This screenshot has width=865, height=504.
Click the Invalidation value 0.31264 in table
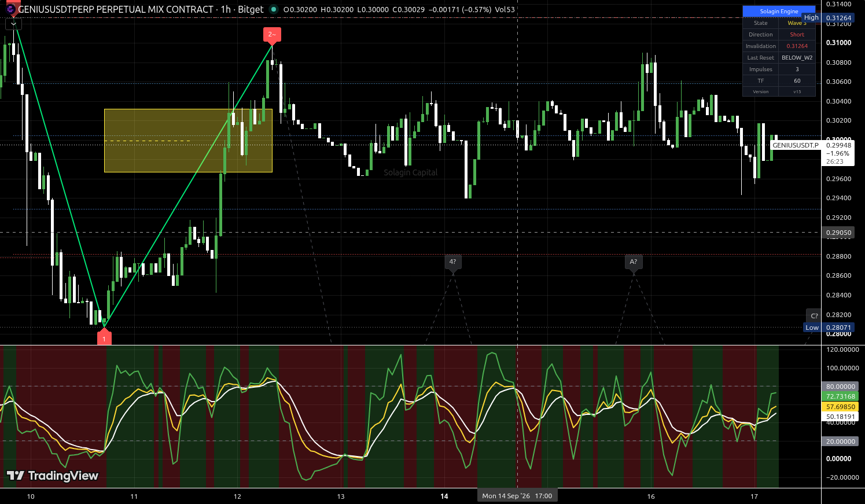pyautogui.click(x=797, y=46)
